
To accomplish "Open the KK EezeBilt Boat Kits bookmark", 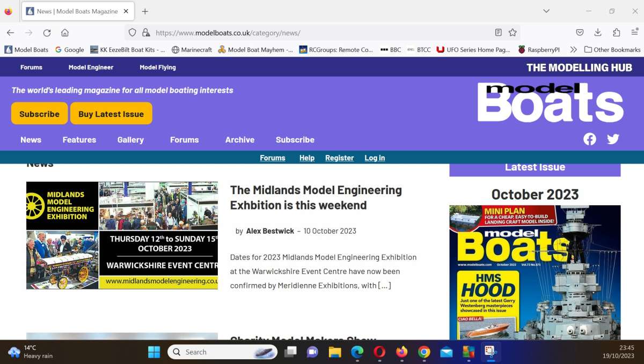I will click(x=128, y=49).
